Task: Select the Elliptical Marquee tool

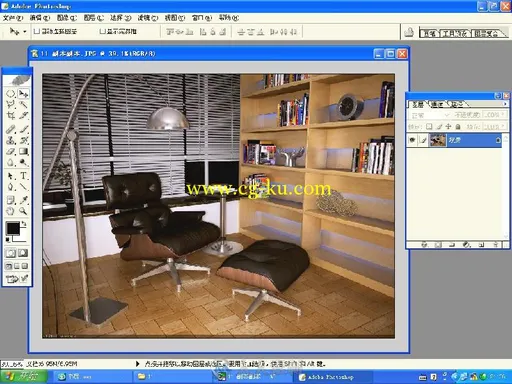Action: click(11, 94)
